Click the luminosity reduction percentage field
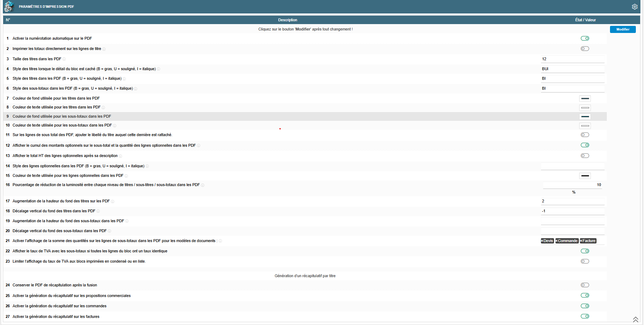 572,185
